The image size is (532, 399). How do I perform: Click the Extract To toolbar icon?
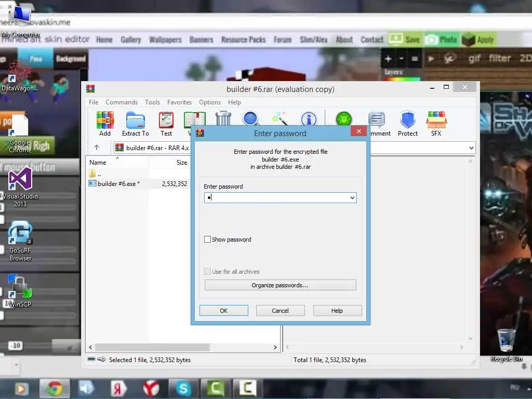pyautogui.click(x=136, y=124)
